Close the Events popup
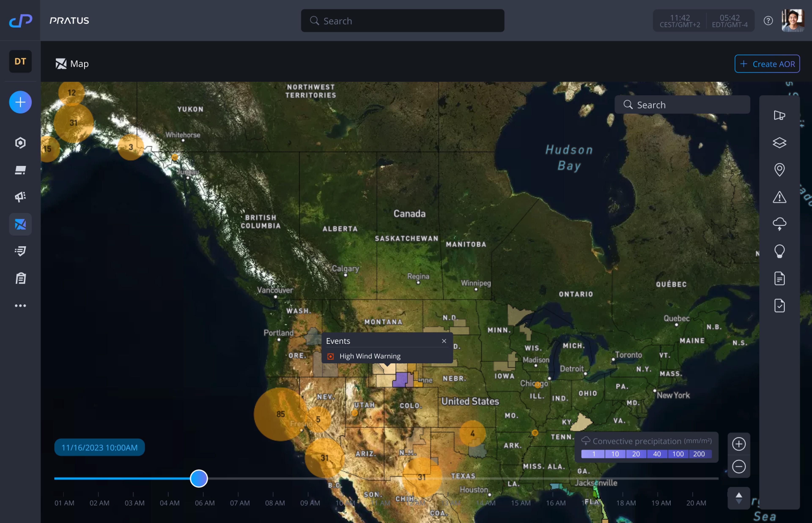This screenshot has height=523, width=812. tap(444, 341)
